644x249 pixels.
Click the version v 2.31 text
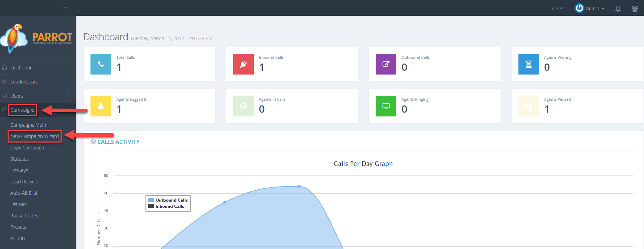pos(558,9)
